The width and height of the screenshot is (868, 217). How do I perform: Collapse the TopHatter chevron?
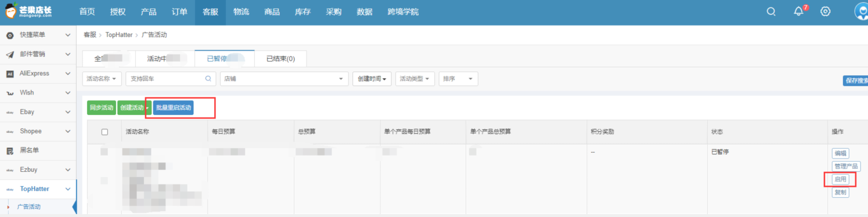pyautogui.click(x=68, y=189)
